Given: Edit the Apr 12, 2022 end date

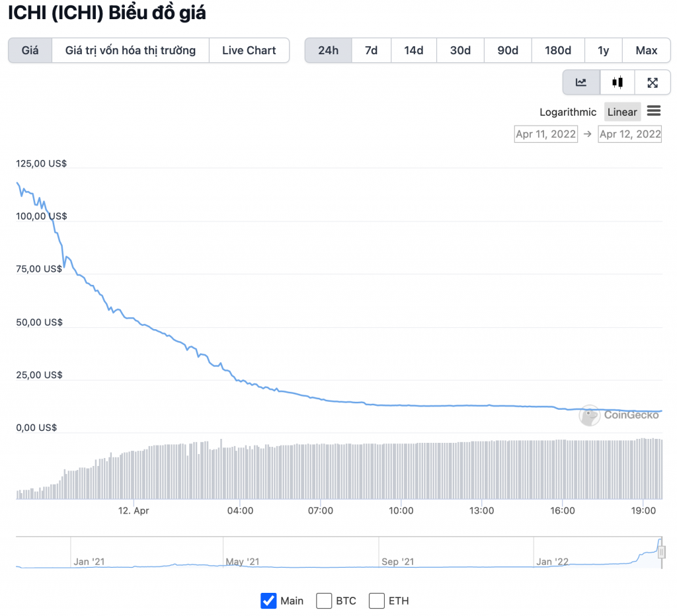Looking at the screenshot, I should (630, 134).
